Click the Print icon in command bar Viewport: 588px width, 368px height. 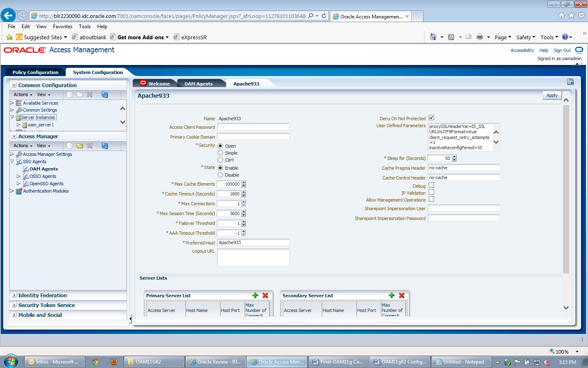pos(480,37)
